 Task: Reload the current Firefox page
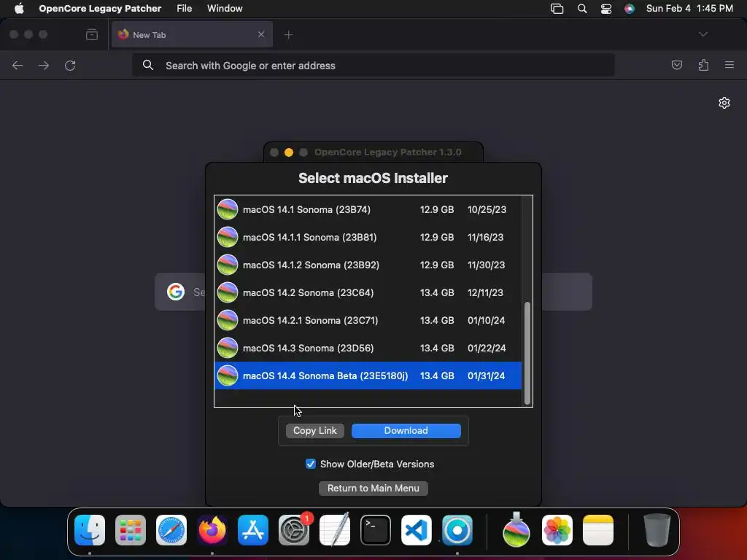pyautogui.click(x=70, y=65)
